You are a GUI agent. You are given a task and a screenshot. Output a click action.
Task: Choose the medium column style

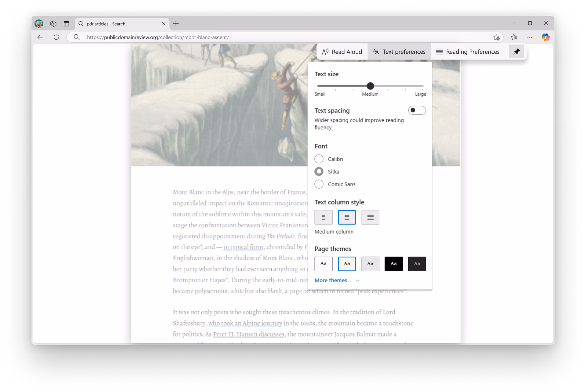click(x=347, y=217)
